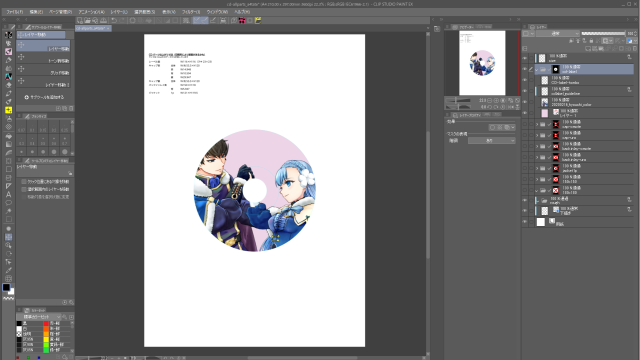Hide the レイヤー 1 layer
640x360 pixels.
[525, 113]
